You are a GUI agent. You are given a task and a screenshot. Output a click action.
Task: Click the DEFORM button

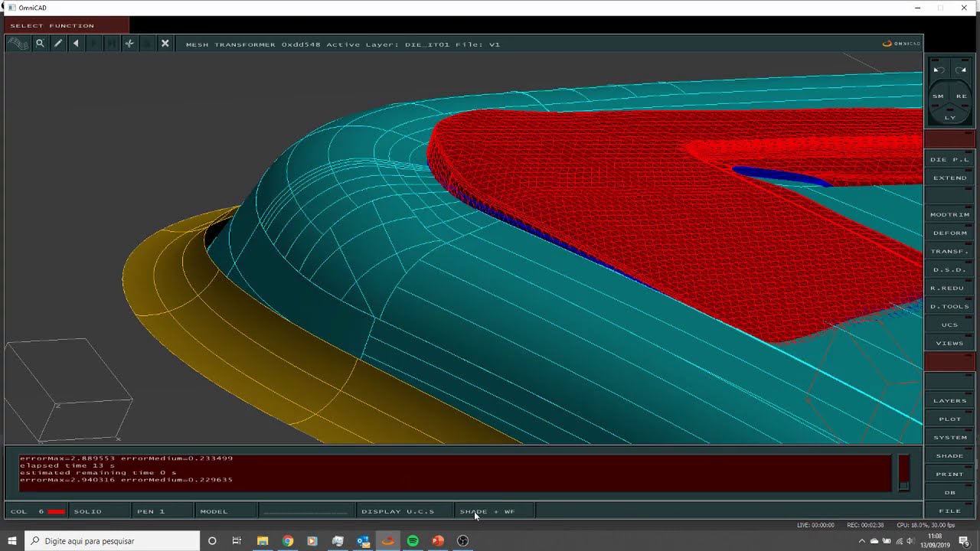[950, 233]
